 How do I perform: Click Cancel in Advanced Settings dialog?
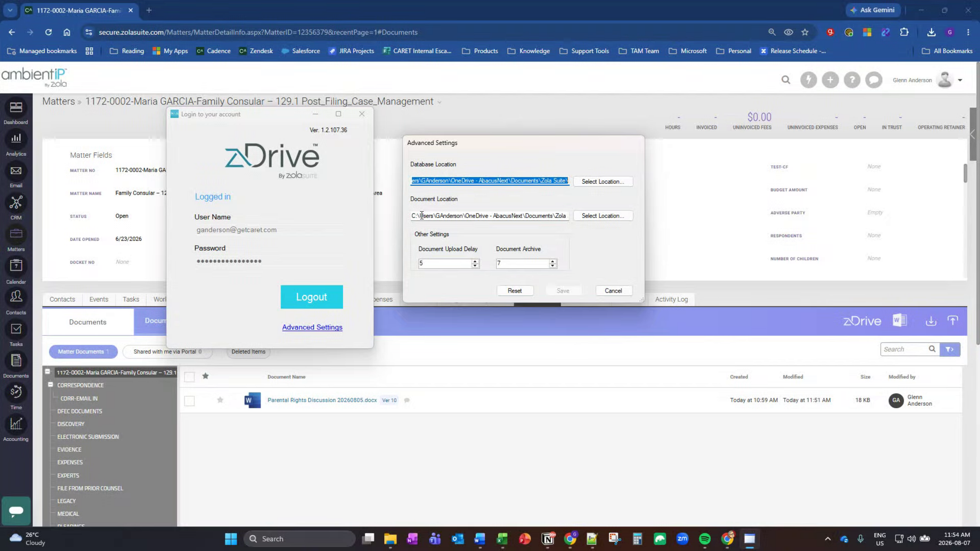(613, 291)
